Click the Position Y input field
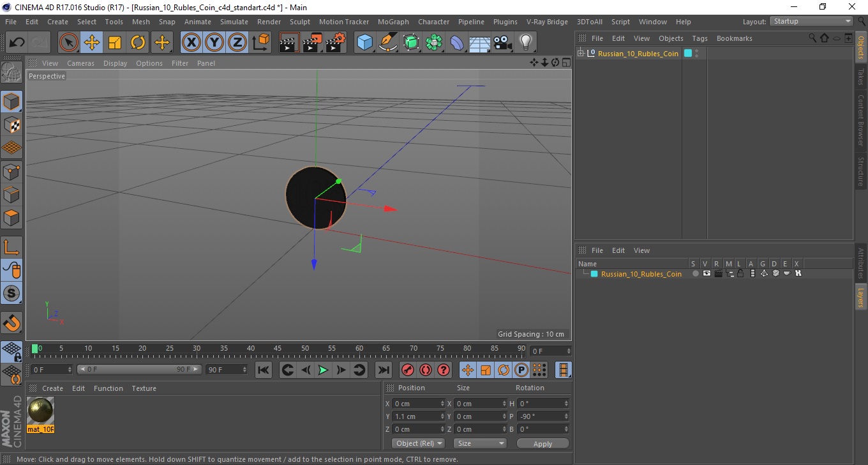Image resolution: width=868 pixels, height=465 pixels. pyautogui.click(x=419, y=416)
